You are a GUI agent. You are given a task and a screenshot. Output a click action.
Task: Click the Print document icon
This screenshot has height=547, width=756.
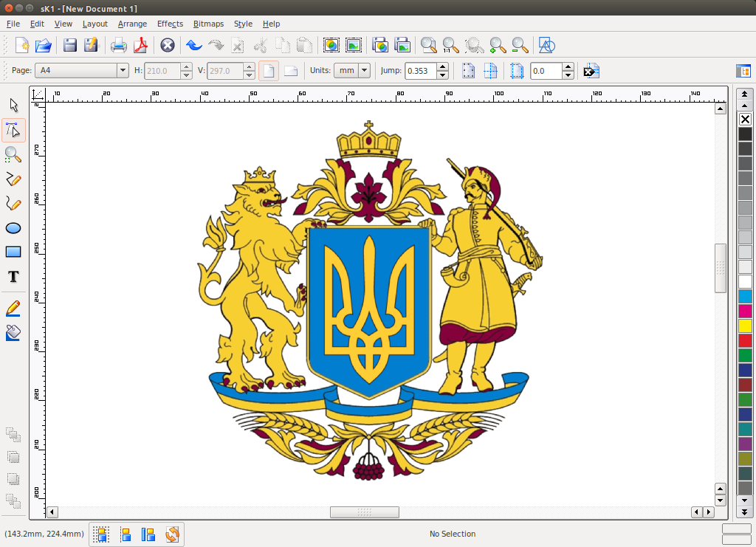click(118, 46)
